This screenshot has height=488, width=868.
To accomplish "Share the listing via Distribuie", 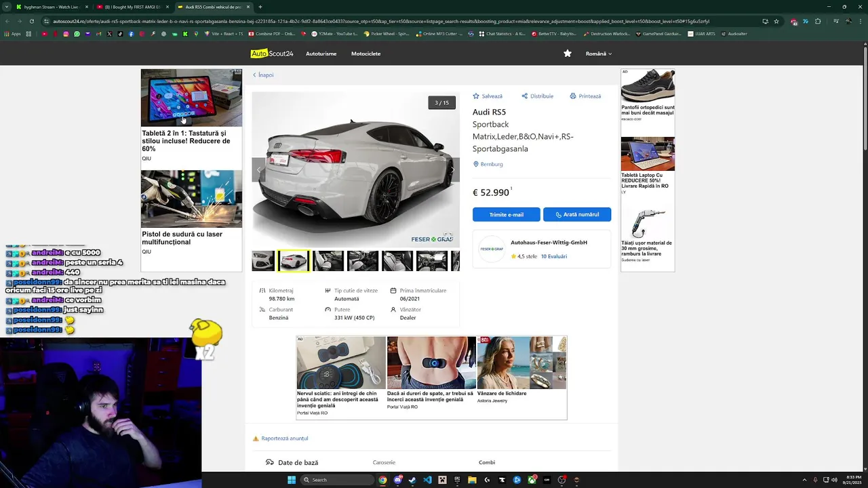I will [x=538, y=96].
